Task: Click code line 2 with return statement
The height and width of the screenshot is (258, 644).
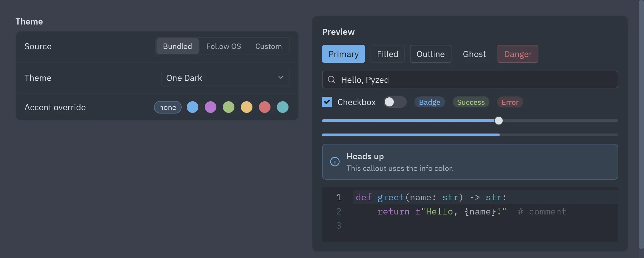Action: pyautogui.click(x=486, y=211)
